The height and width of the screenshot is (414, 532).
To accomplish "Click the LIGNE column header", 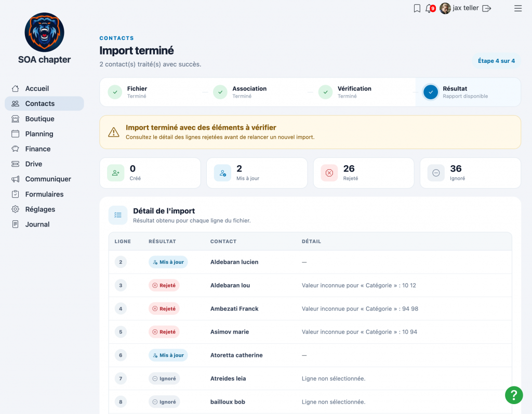I will pos(123,241).
